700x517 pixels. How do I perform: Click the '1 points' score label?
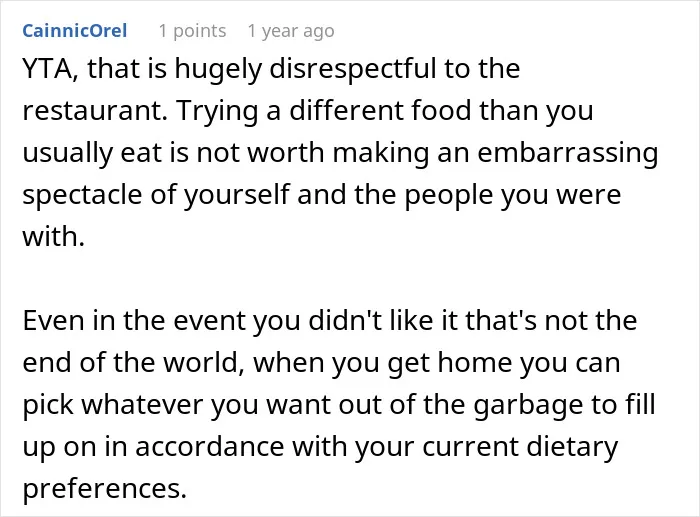(192, 31)
